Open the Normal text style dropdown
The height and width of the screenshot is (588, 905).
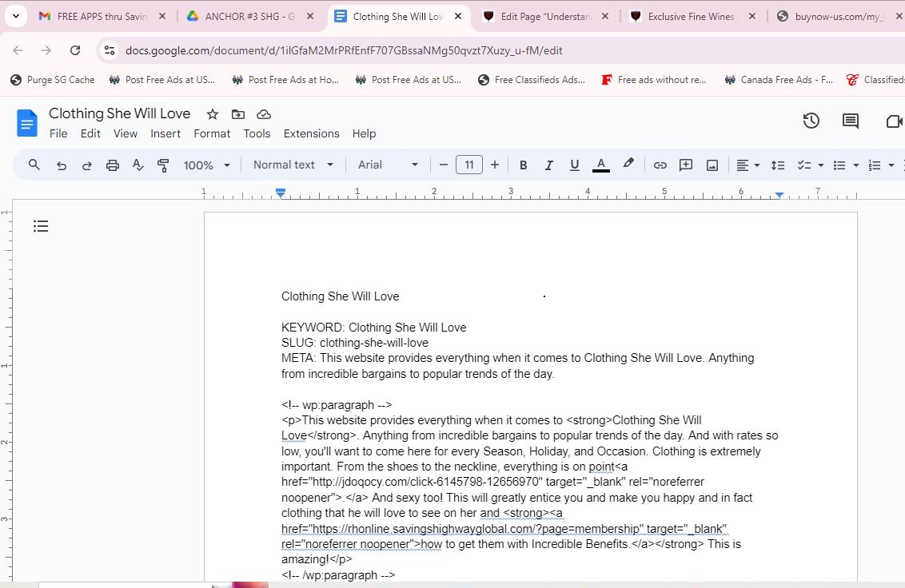[293, 165]
